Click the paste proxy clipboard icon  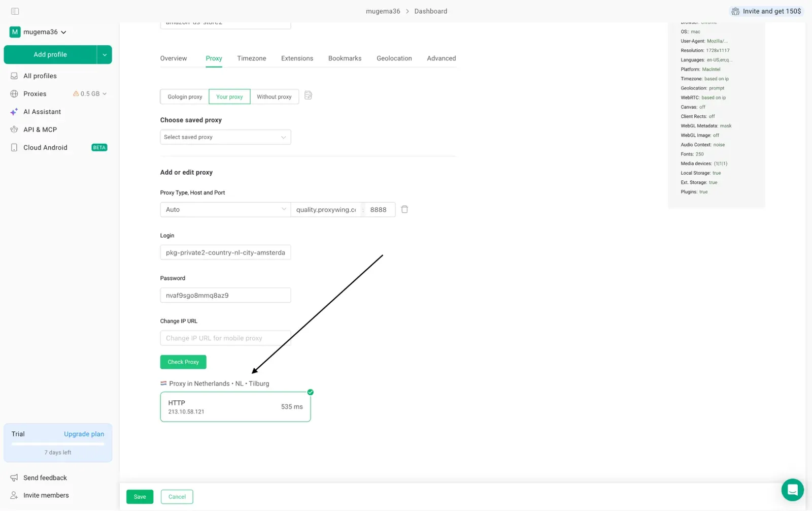[308, 95]
